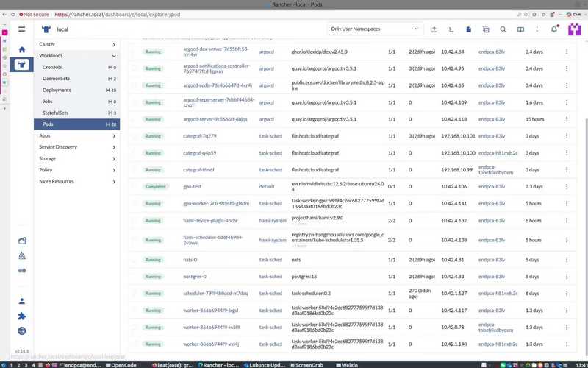The height and width of the screenshot is (368, 588).
Task: Select checkbox for hami-device-plugin row
Action: tap(135, 220)
